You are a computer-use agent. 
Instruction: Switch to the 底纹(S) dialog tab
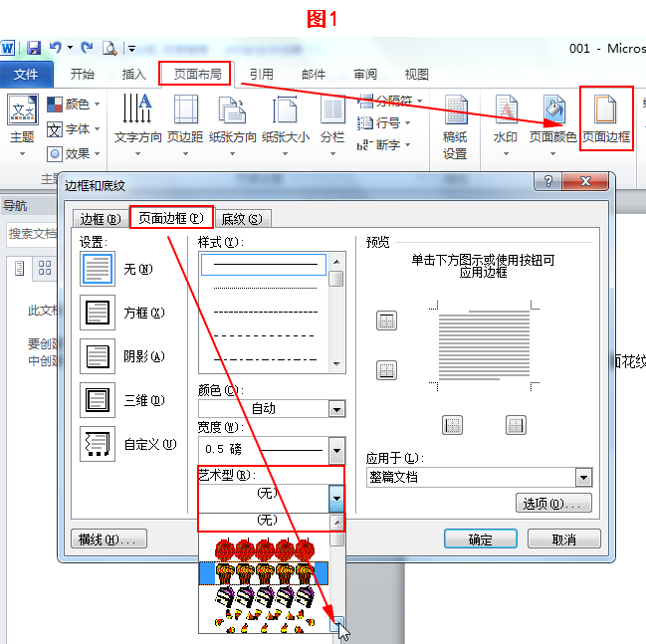[x=242, y=219]
